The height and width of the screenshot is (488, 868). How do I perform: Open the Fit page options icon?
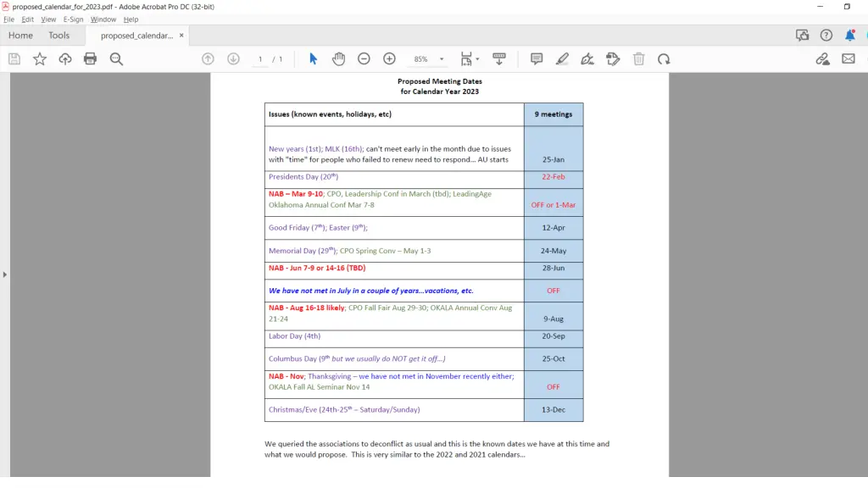coord(466,58)
